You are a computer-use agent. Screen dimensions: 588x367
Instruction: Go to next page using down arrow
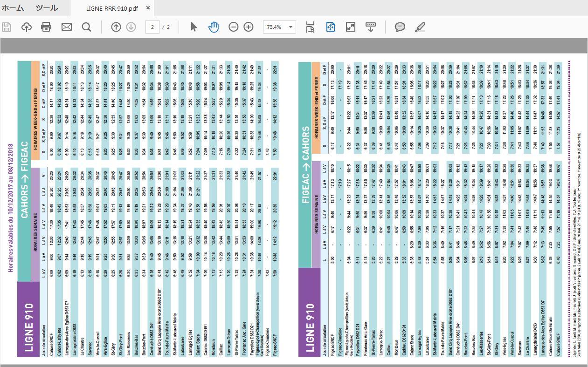(131, 27)
